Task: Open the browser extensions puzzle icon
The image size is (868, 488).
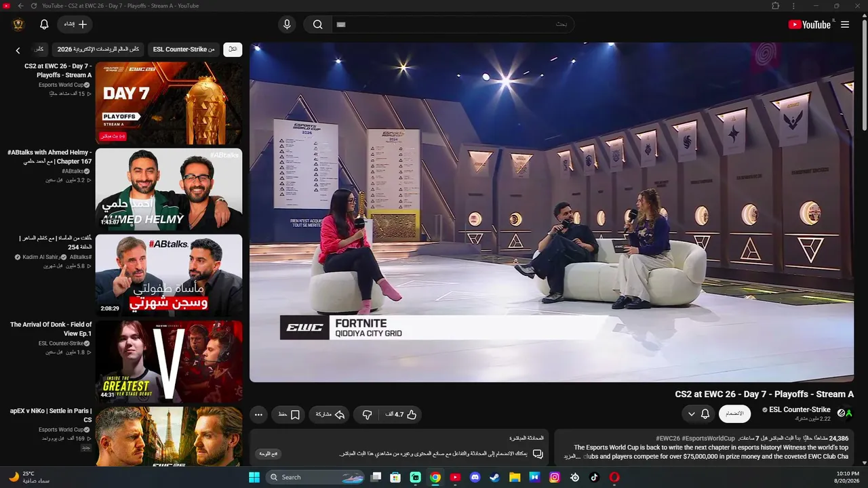Action: tap(775, 6)
